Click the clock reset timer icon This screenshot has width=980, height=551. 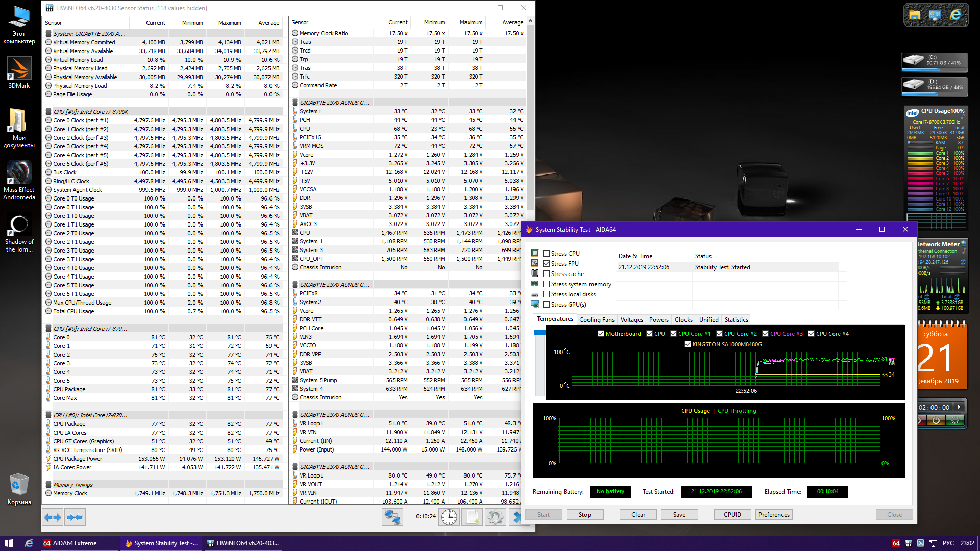point(449,517)
